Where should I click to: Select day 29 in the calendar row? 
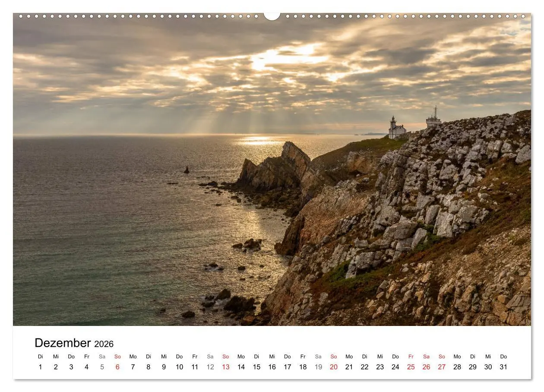click(x=473, y=367)
